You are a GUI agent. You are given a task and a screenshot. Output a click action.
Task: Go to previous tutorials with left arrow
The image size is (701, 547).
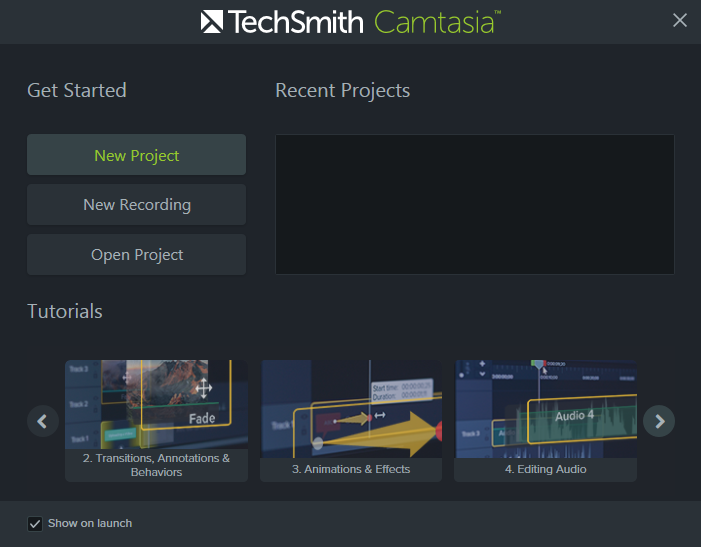click(x=42, y=421)
